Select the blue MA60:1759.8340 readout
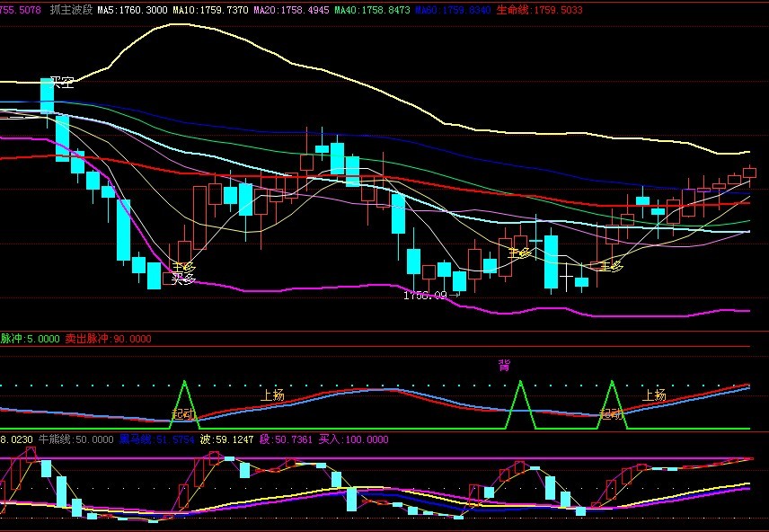The height and width of the screenshot is (532, 769). (453, 10)
